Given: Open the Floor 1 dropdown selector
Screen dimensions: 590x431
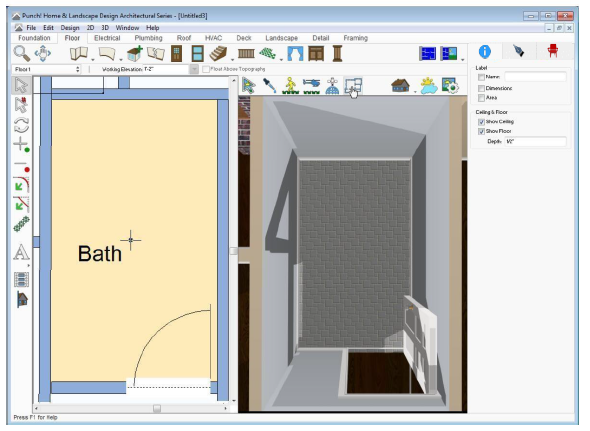Looking at the screenshot, I should pyautogui.click(x=46, y=69).
